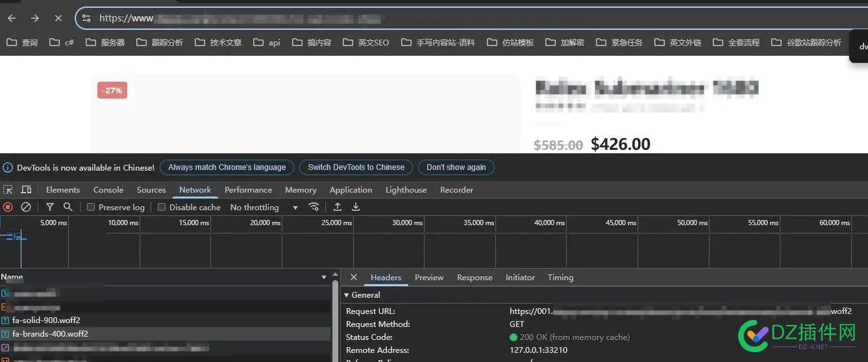Screen dimensions: 868x362
Task: Clear the network log
Action: coord(26,207)
